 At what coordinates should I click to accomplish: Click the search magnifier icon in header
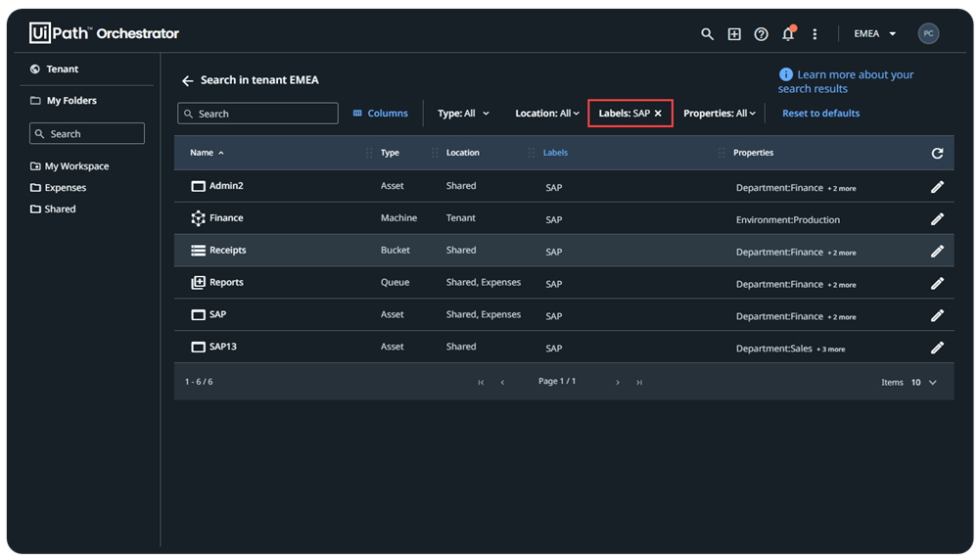(x=707, y=34)
